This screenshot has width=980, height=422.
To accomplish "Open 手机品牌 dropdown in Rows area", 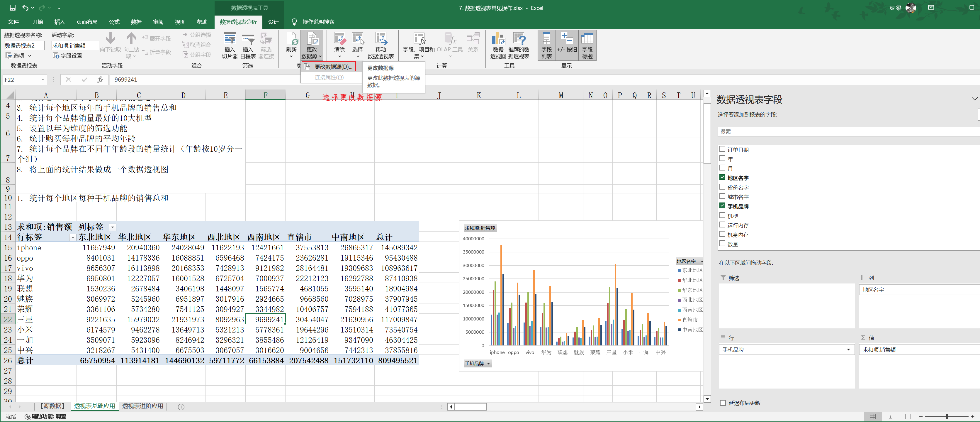I will [848, 350].
